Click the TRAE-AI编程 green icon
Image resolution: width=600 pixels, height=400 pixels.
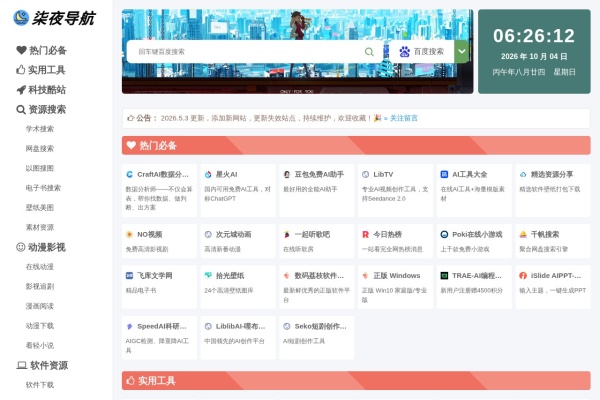click(444, 276)
